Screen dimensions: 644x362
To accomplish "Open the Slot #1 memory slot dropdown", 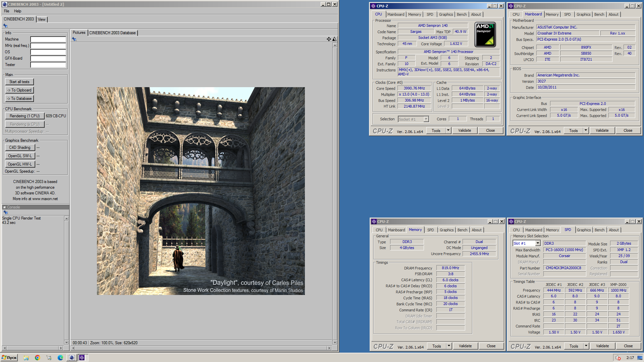I will pos(538,243).
